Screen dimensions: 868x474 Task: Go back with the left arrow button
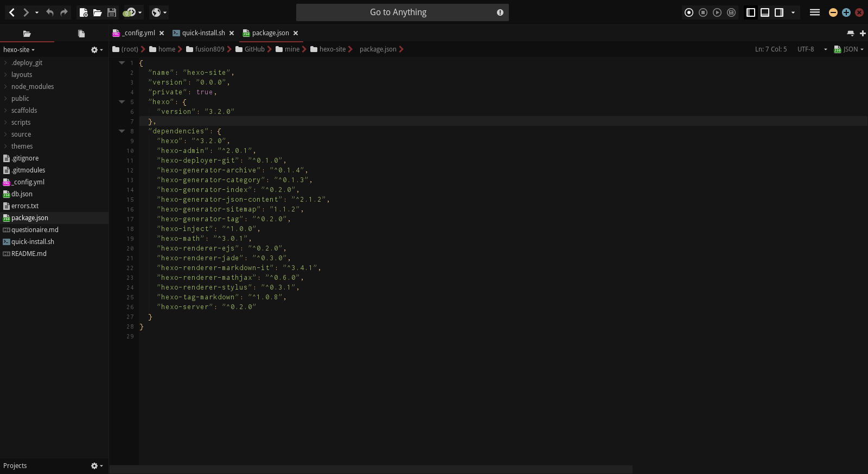click(12, 12)
